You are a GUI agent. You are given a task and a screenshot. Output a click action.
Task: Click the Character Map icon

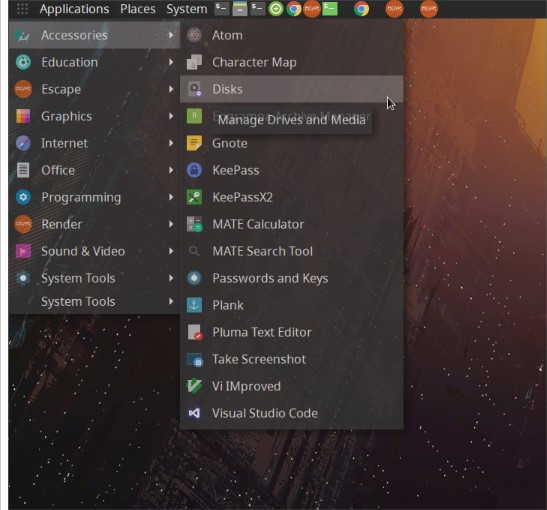pos(194,62)
